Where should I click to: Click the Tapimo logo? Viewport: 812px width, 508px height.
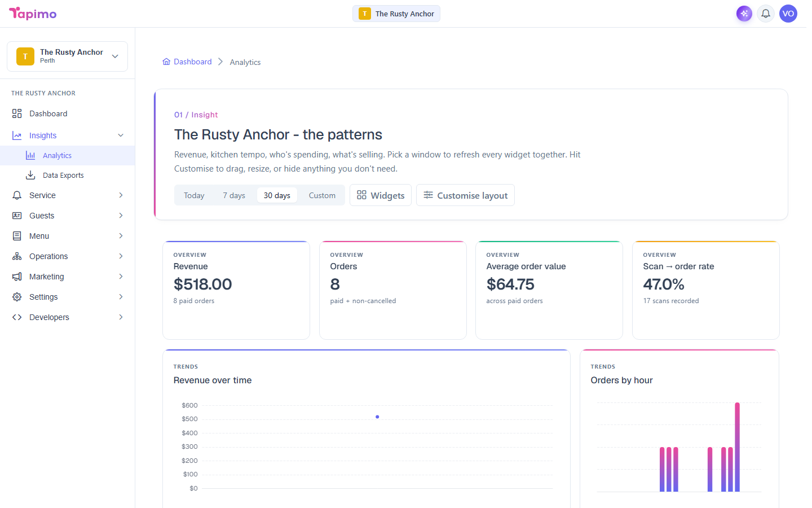click(x=33, y=14)
